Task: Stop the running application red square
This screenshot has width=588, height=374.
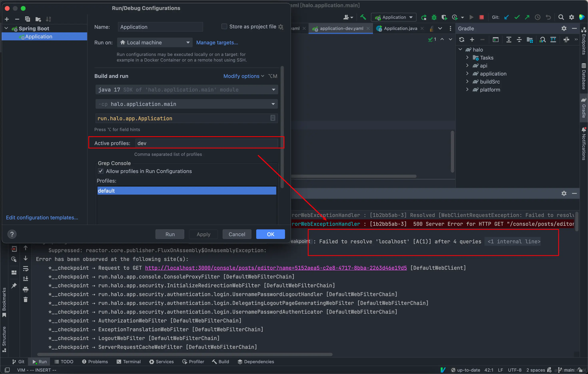Action: coord(481,17)
